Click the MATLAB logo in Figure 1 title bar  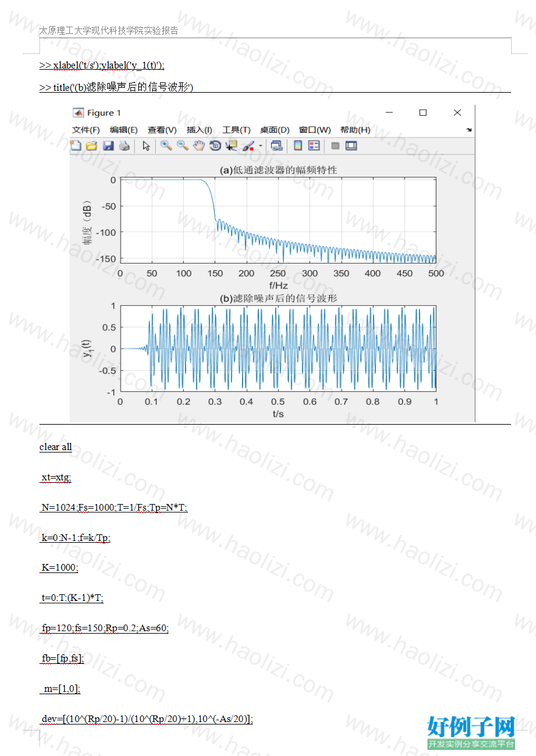[78, 113]
